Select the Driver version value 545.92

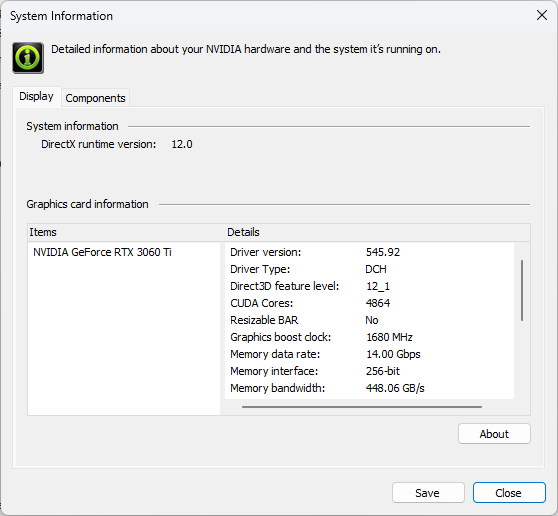pos(383,252)
